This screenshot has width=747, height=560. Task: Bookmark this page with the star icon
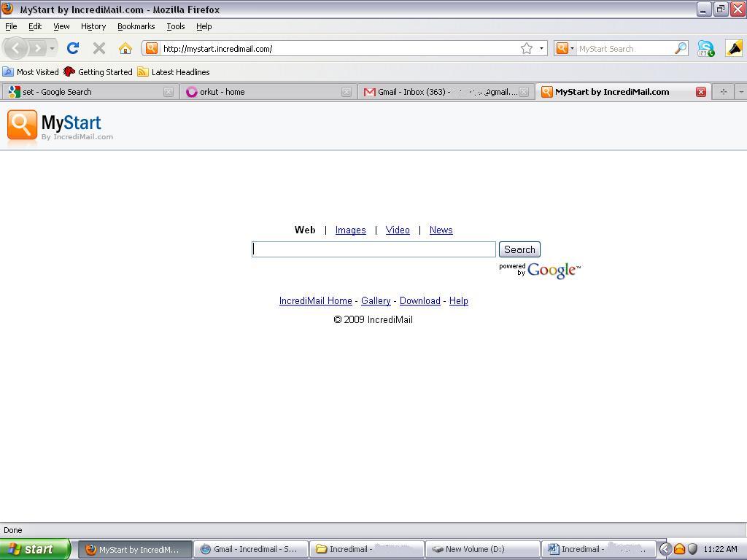(527, 48)
